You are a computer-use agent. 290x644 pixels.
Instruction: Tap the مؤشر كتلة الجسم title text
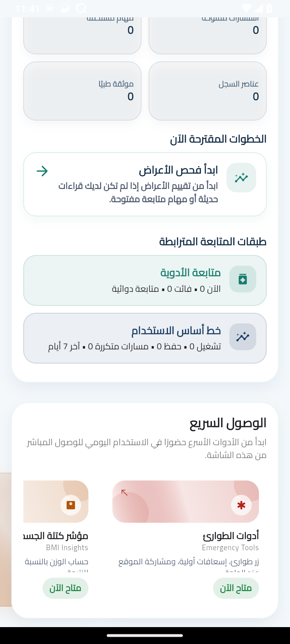[56, 536]
